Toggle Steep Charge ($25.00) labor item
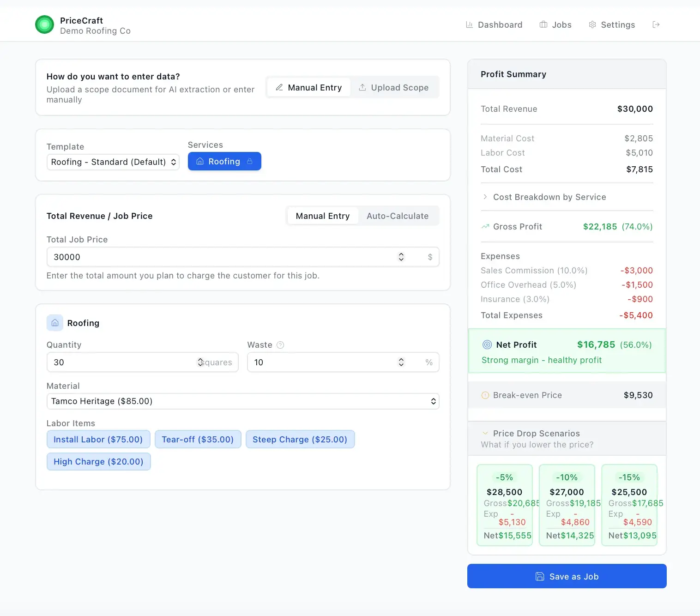This screenshot has width=700, height=616. click(x=300, y=439)
